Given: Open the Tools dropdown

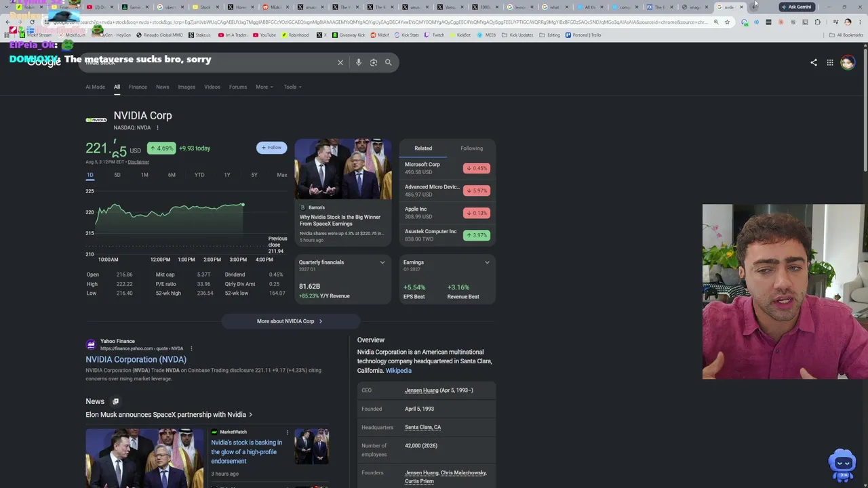Looking at the screenshot, I should tap(292, 87).
